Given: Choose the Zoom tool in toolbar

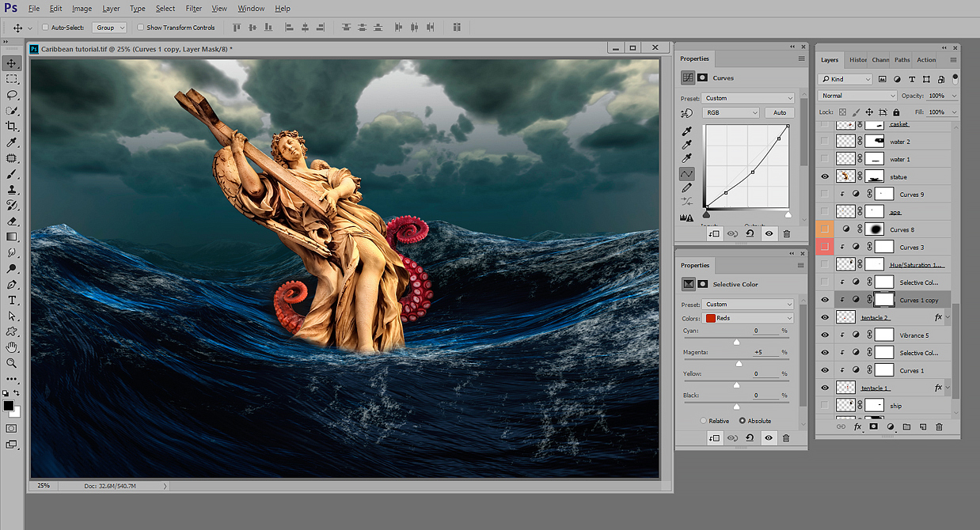Looking at the screenshot, I should [12, 363].
